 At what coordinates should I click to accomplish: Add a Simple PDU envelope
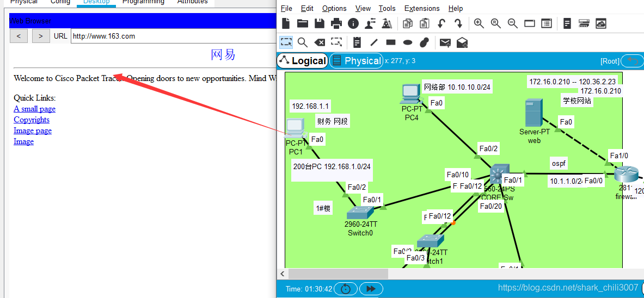[445, 42]
